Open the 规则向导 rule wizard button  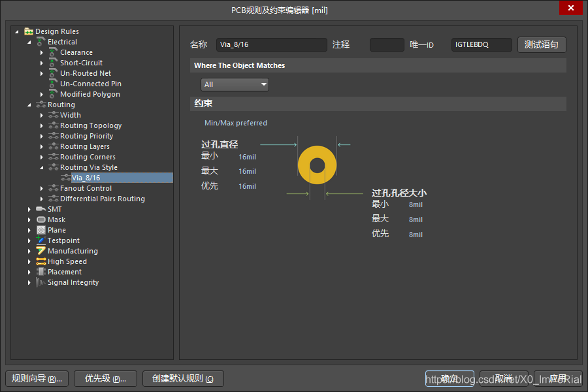[37, 378]
